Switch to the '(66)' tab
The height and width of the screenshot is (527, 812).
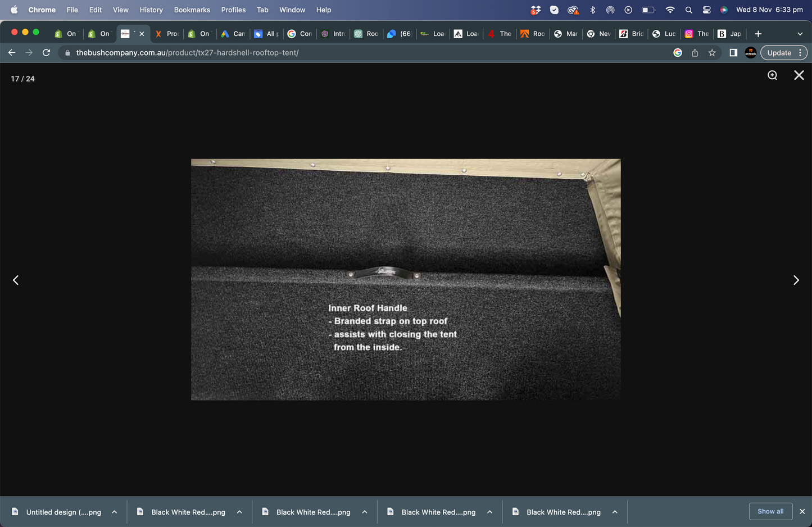[399, 34]
